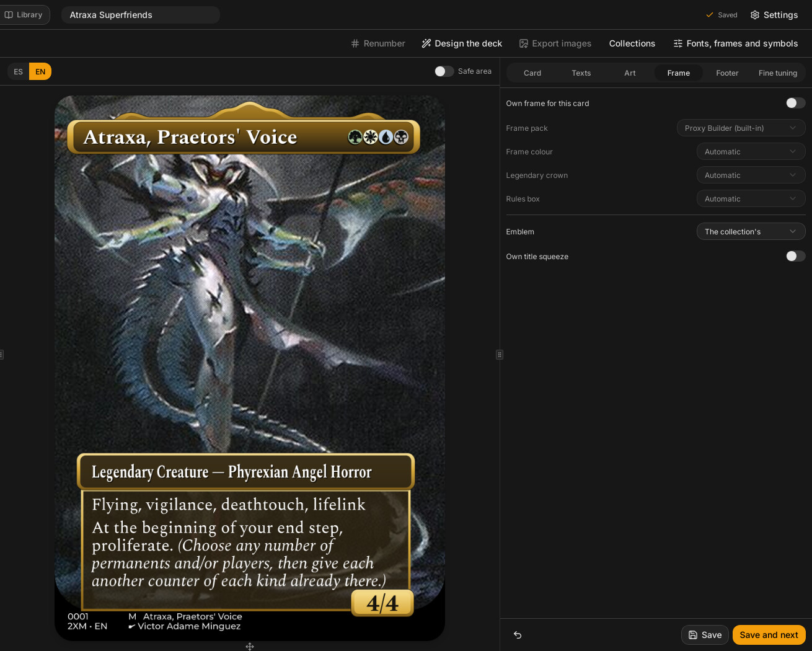
Task: Select the Frame tab
Action: 679,73
